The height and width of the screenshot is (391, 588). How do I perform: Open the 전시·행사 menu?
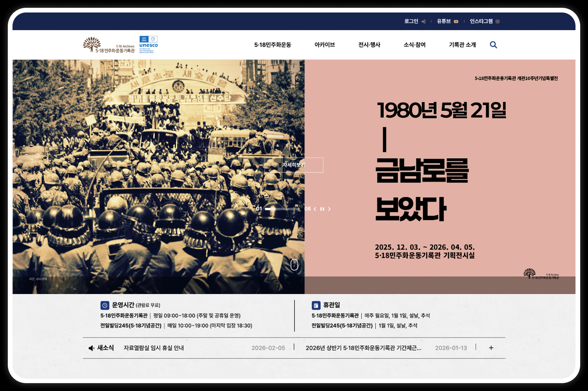pyautogui.click(x=369, y=45)
